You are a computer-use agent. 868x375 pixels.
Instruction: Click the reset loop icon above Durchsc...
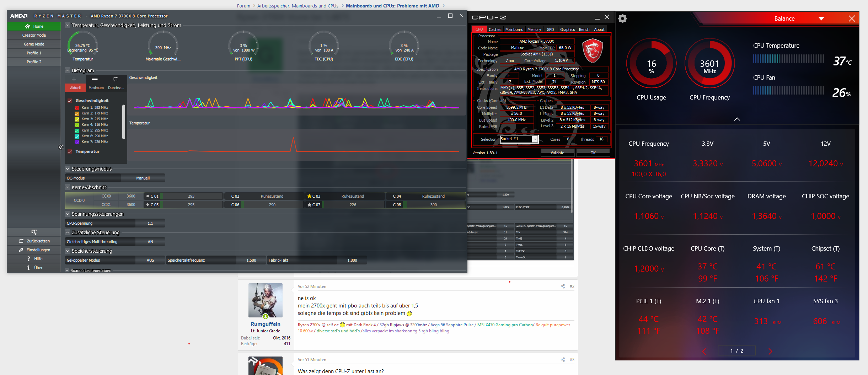(x=116, y=79)
